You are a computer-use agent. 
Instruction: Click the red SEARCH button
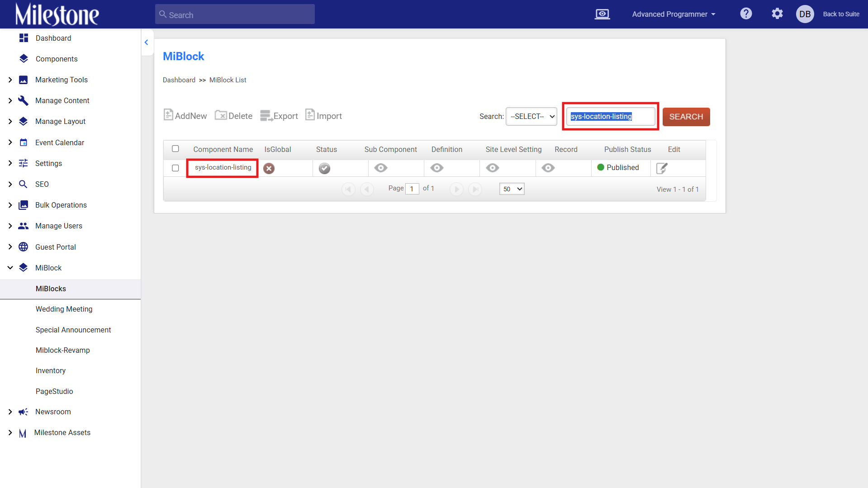[x=686, y=117]
